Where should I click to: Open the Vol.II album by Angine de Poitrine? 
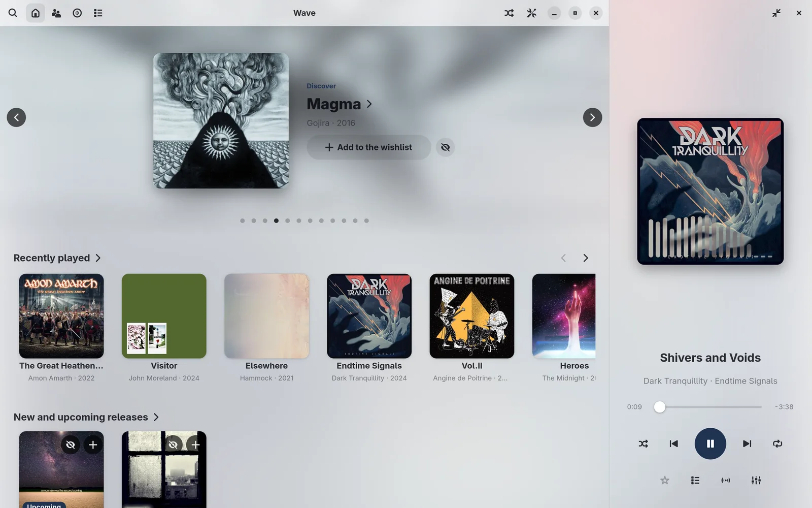(472, 316)
